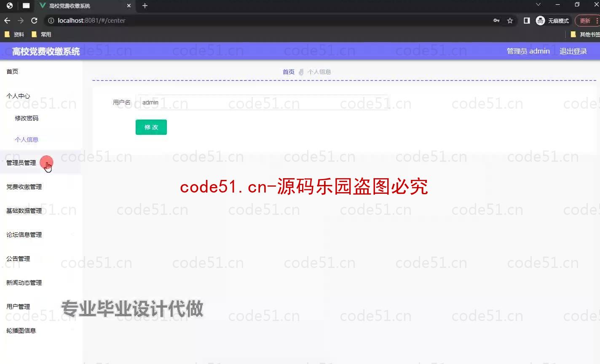Open a new tab with the plus icon
The height and width of the screenshot is (364, 600).
pos(145,5)
